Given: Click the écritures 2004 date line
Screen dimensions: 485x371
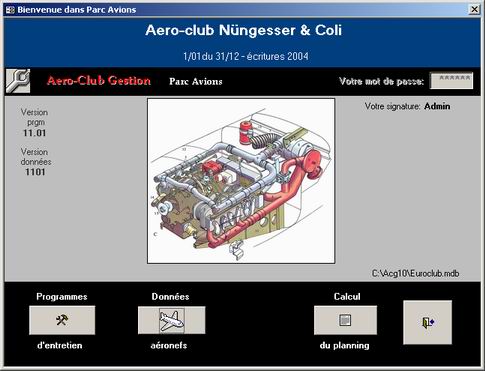Looking at the screenshot, I should point(246,56).
